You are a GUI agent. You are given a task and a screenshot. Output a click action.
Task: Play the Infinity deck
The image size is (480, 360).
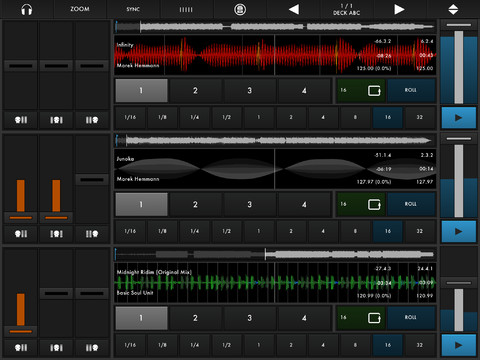[x=459, y=117]
